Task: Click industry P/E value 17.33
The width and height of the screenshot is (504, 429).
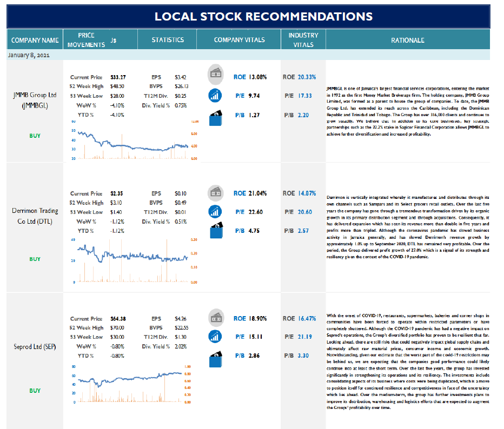Action: (x=304, y=96)
